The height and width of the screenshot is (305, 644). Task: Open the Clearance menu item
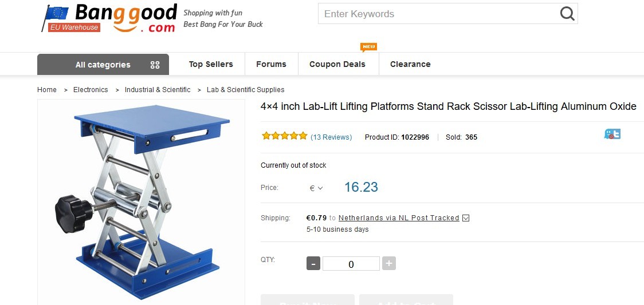[410, 64]
